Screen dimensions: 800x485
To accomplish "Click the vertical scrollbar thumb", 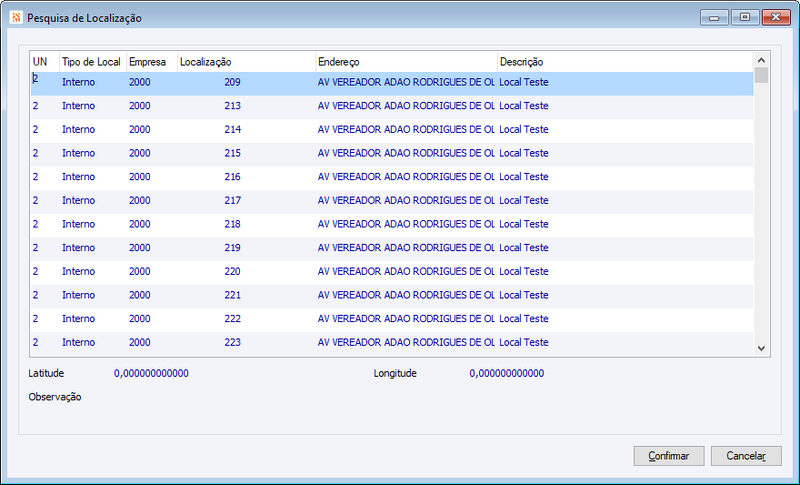I will 761,75.
